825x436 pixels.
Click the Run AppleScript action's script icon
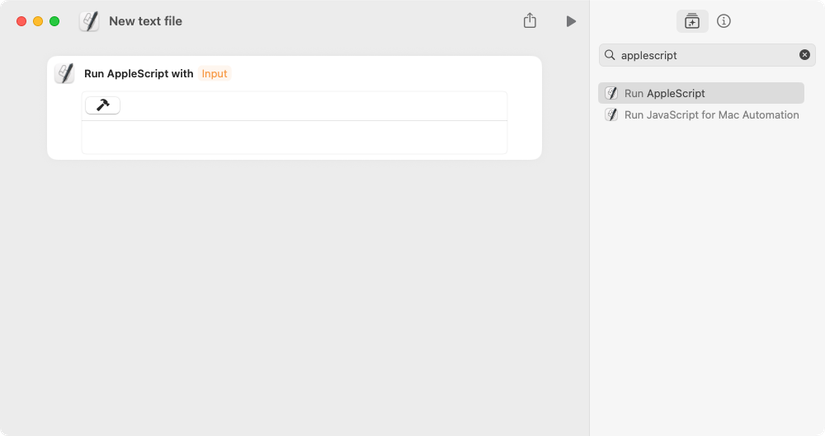point(65,73)
